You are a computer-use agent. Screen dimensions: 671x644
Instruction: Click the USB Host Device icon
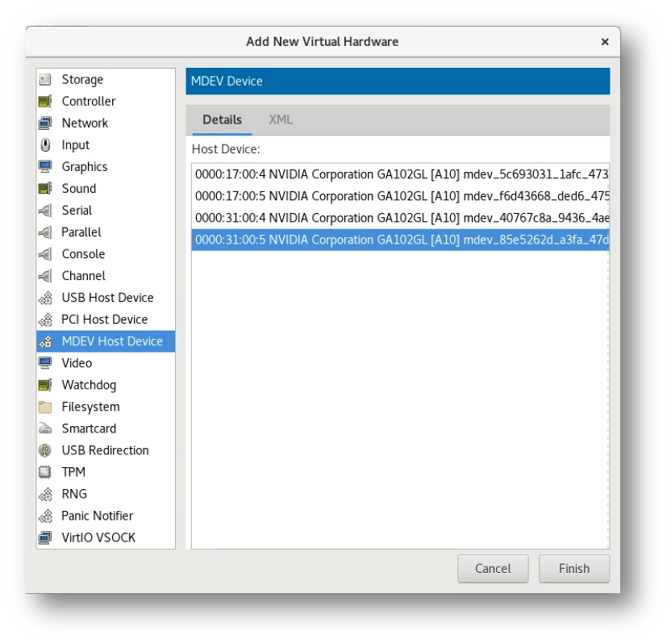(45, 298)
